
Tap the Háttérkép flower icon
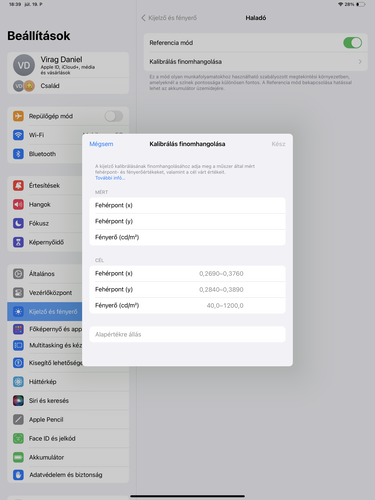click(18, 382)
